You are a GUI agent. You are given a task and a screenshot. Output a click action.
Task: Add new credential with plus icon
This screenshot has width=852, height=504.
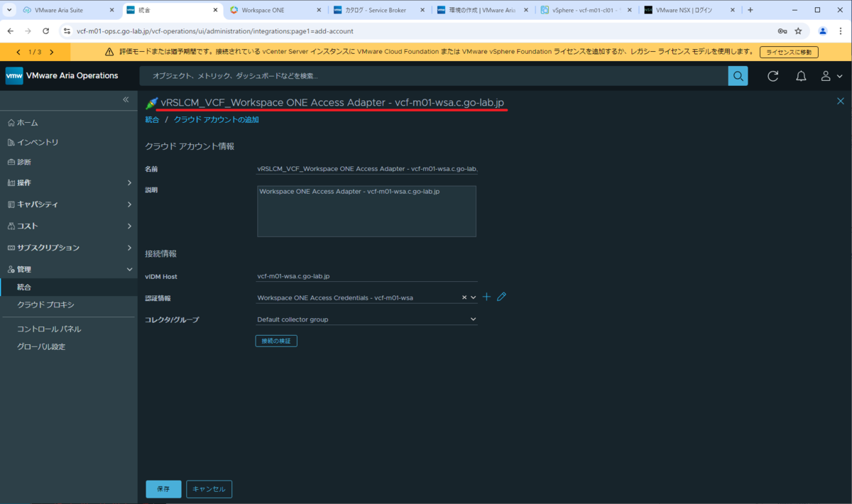pos(486,297)
